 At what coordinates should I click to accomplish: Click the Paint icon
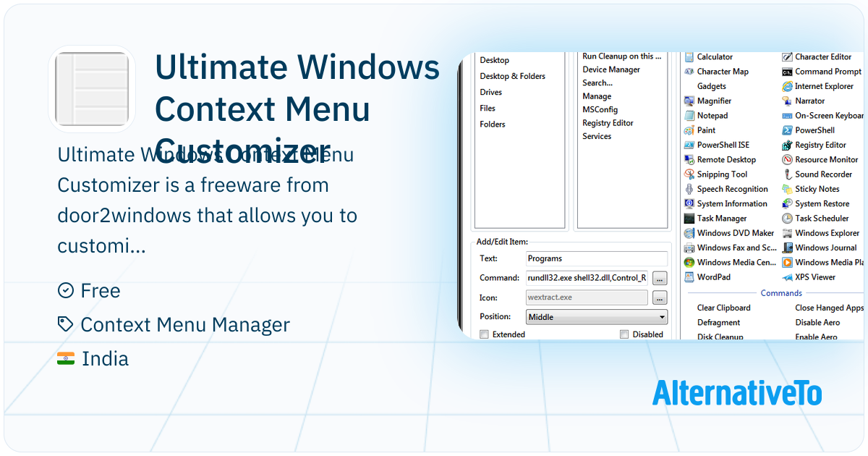(x=690, y=130)
